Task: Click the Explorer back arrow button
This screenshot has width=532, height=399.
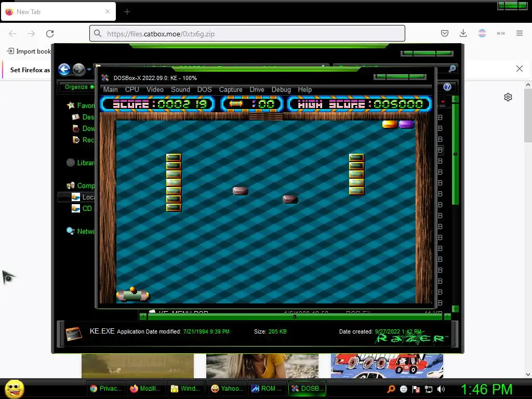Action: point(64,69)
